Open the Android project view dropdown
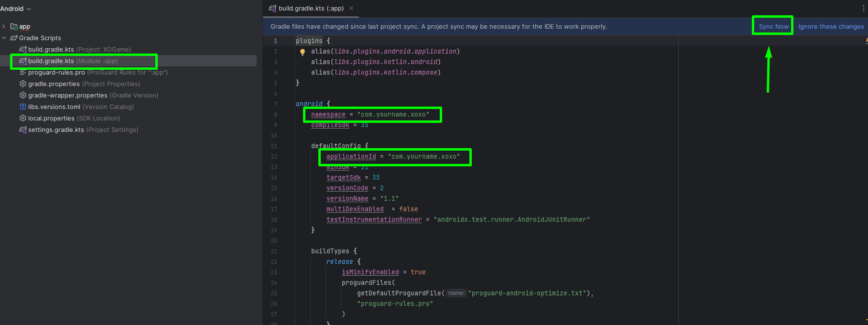This screenshot has width=868, height=325. coord(15,9)
